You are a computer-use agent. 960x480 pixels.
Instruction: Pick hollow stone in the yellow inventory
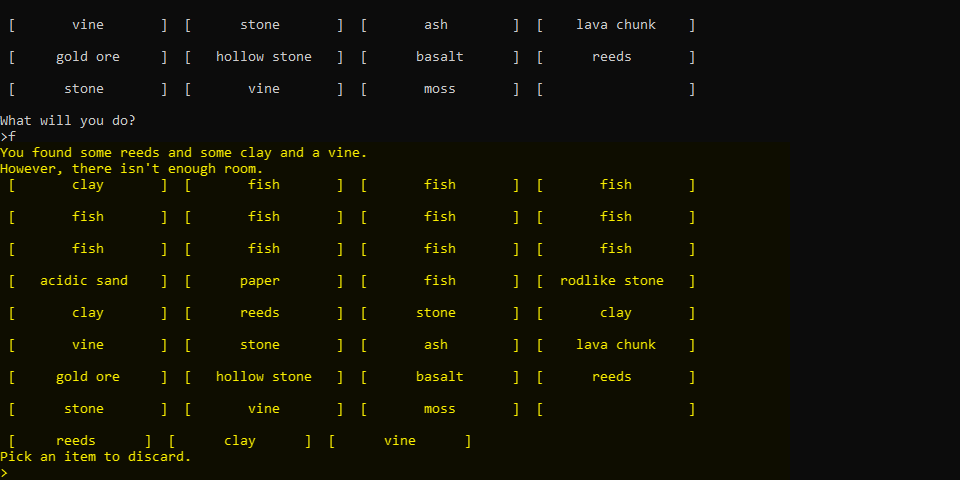tap(264, 377)
